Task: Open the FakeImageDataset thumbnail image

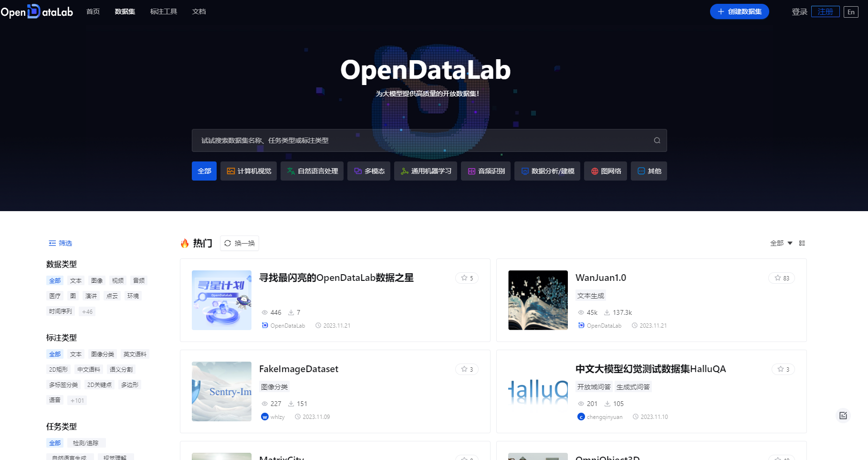Action: [221, 391]
